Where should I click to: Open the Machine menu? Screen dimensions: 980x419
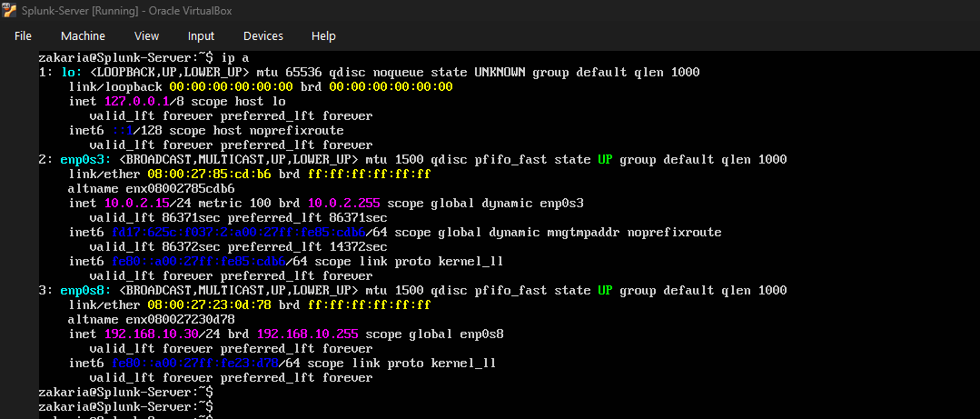[x=84, y=36]
